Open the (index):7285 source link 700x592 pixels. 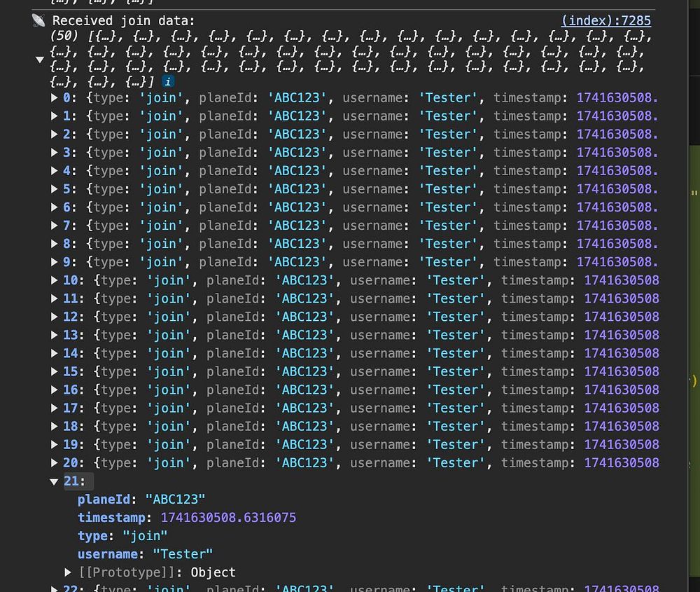[x=605, y=20]
